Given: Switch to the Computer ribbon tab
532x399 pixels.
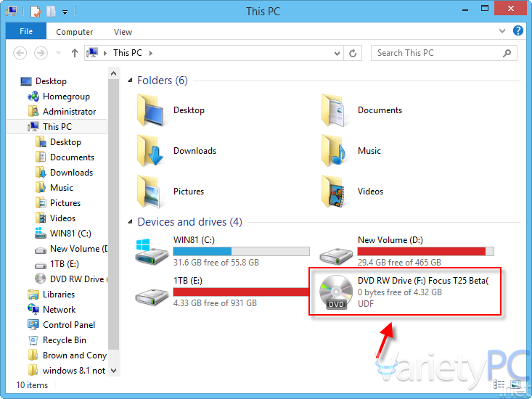Looking at the screenshot, I should click(x=74, y=32).
